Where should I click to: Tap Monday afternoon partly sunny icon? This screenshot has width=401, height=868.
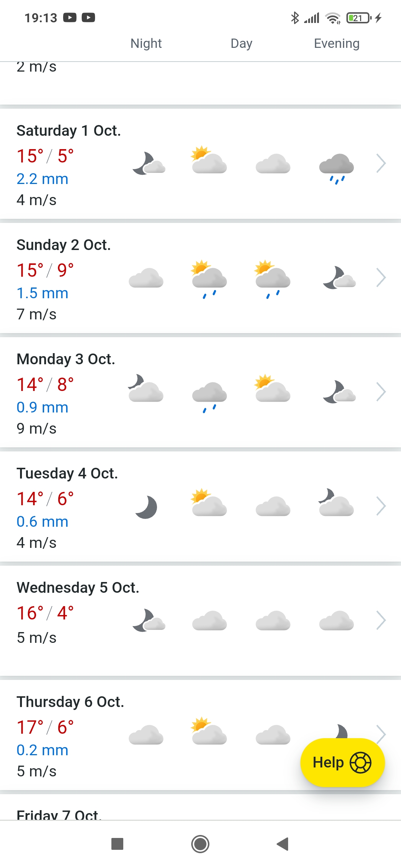pos(273,389)
